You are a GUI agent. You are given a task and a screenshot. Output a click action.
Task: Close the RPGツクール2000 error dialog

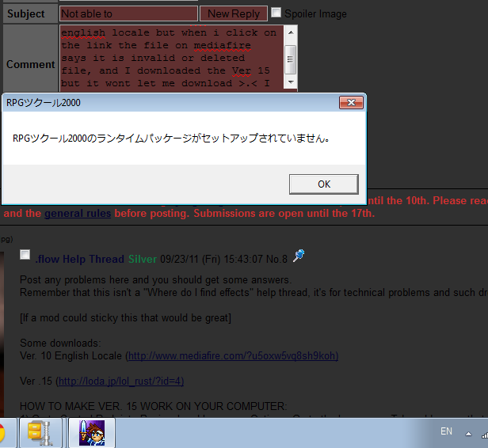click(351, 103)
